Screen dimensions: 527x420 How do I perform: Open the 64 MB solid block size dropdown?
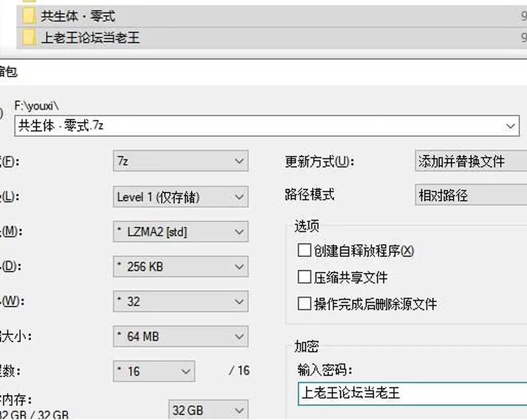(181, 337)
